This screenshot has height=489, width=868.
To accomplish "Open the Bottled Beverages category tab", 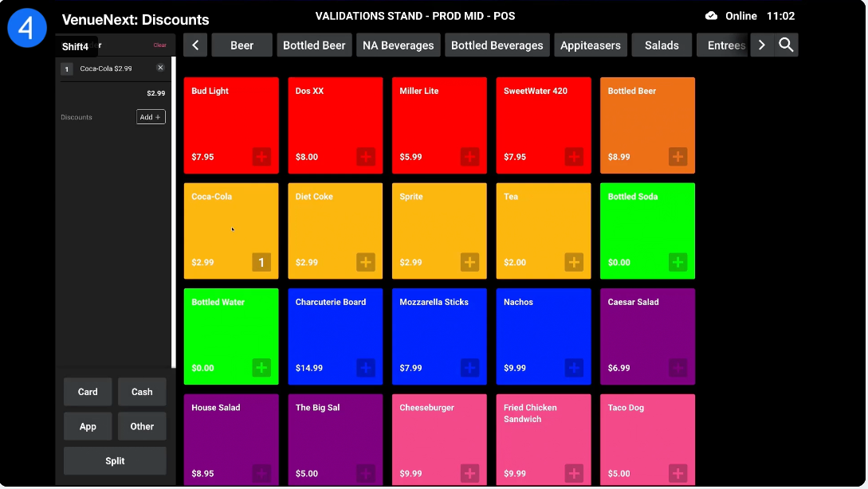I will click(497, 45).
